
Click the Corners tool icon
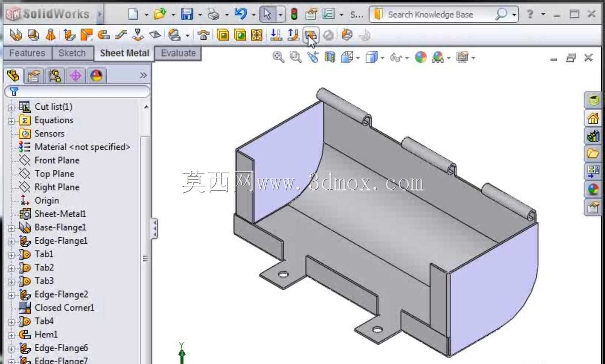click(174, 35)
